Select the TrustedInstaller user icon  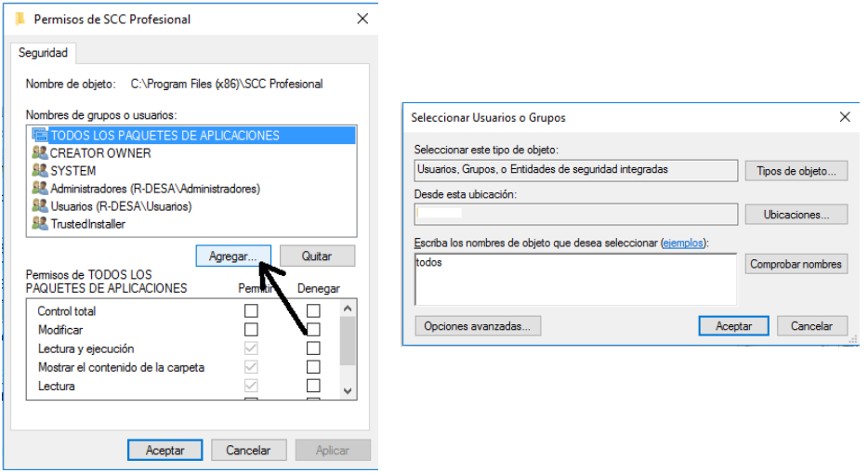(x=40, y=224)
